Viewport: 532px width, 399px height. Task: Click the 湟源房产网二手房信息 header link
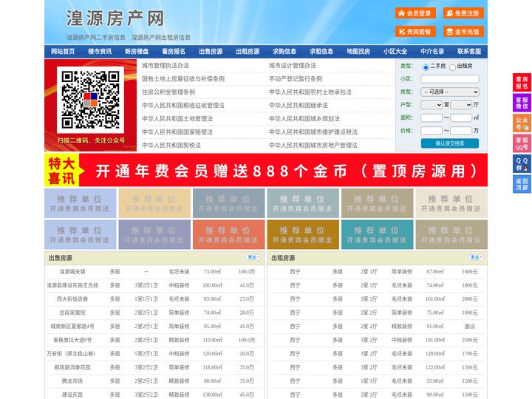coord(96,38)
